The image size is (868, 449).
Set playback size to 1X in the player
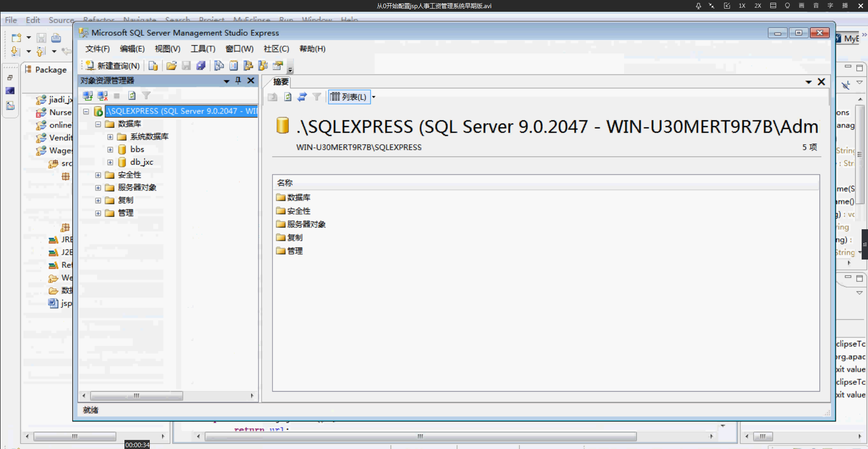742,6
